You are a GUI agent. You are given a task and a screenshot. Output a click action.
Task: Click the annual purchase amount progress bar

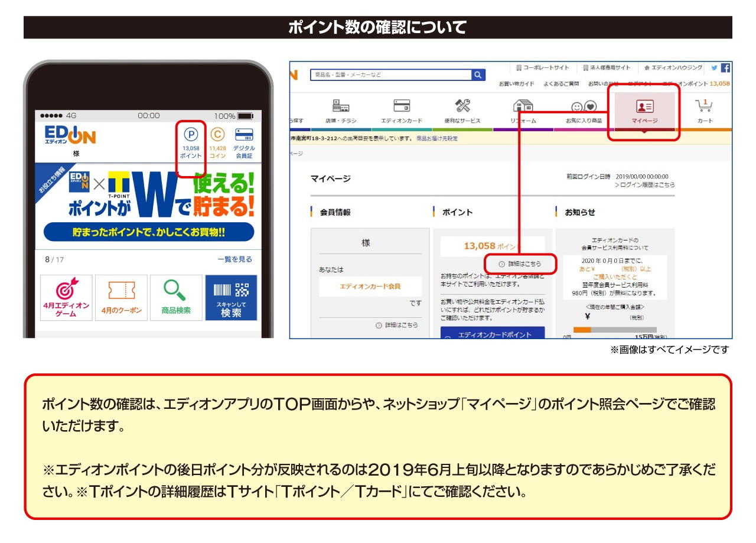point(615,330)
